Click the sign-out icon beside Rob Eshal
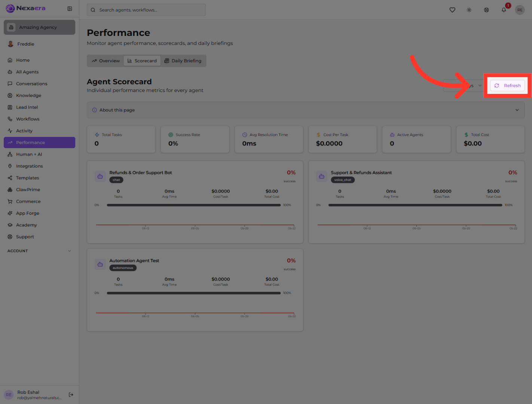532x404 pixels. (71, 395)
